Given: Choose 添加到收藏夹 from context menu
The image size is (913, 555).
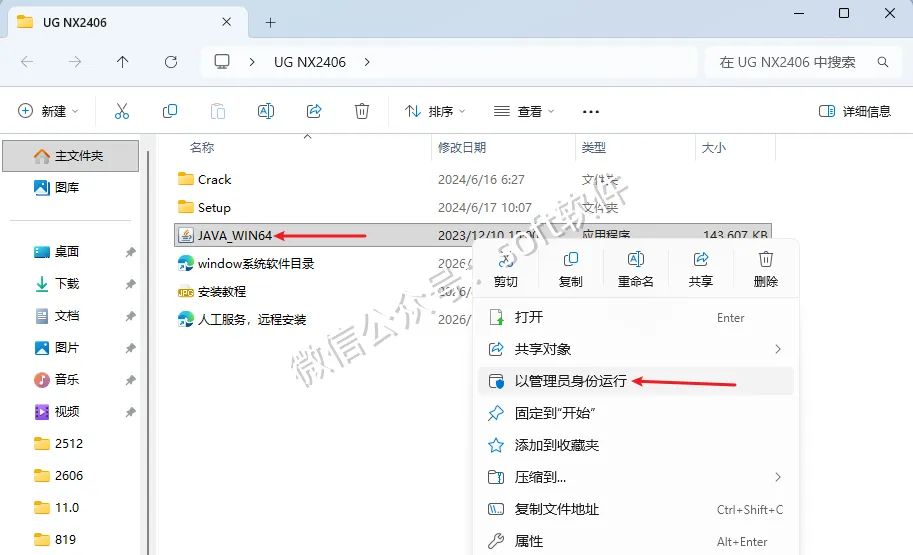Looking at the screenshot, I should click(x=635, y=445).
